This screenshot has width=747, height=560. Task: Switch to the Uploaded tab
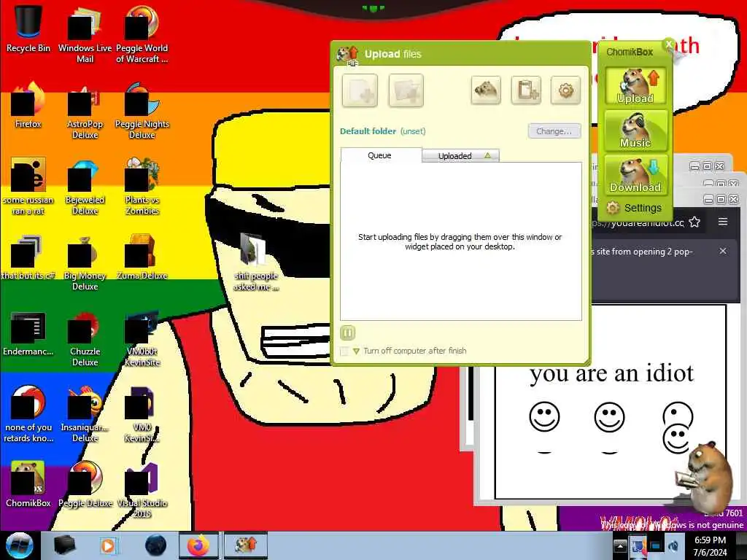[x=461, y=156]
